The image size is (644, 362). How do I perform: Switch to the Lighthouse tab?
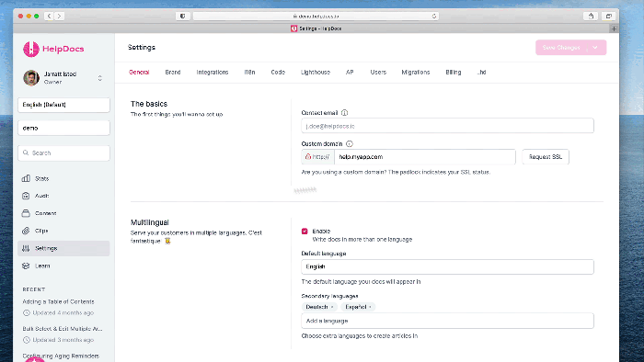pos(316,73)
